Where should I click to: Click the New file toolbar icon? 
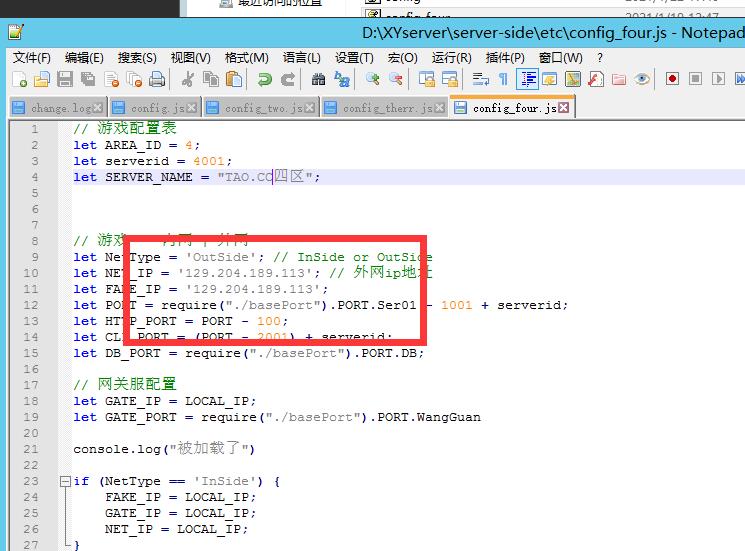[19, 79]
